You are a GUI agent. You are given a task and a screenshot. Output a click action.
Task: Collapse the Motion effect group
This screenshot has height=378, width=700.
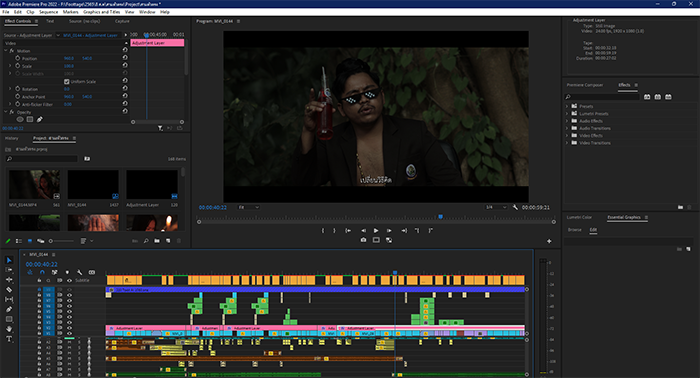pyautogui.click(x=5, y=50)
